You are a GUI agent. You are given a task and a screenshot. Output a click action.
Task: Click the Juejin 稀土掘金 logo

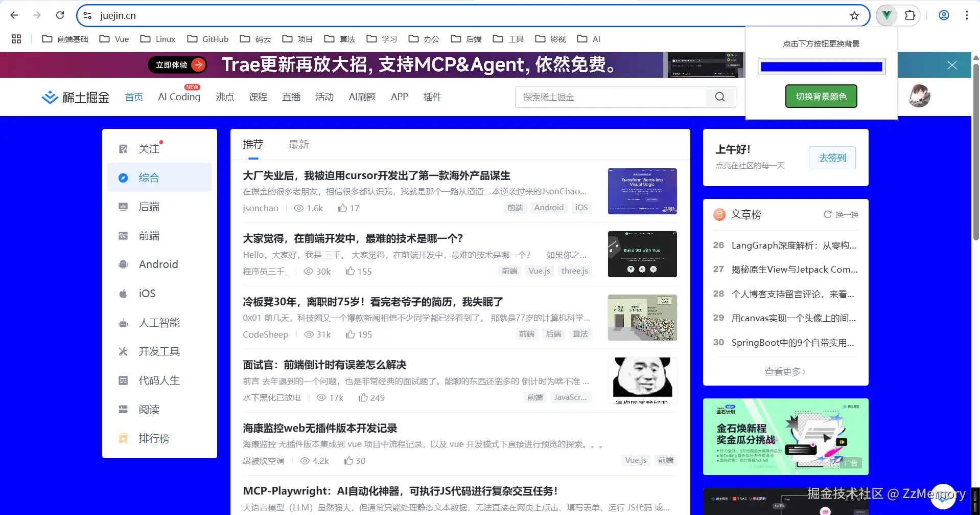(75, 97)
